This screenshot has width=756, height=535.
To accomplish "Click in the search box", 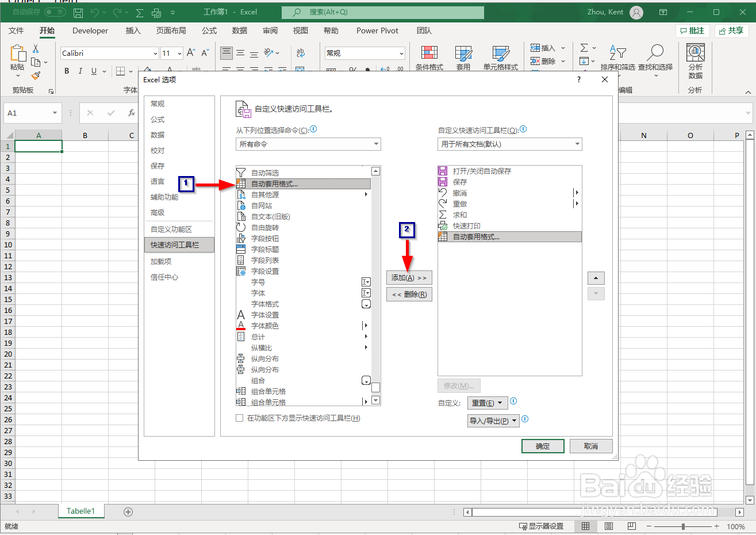I will (x=383, y=12).
